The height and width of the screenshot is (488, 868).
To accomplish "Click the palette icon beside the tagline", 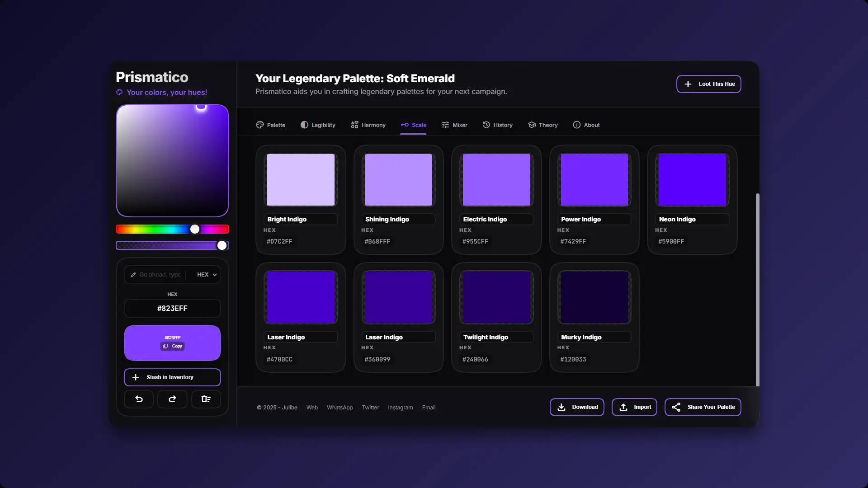I will [x=119, y=92].
